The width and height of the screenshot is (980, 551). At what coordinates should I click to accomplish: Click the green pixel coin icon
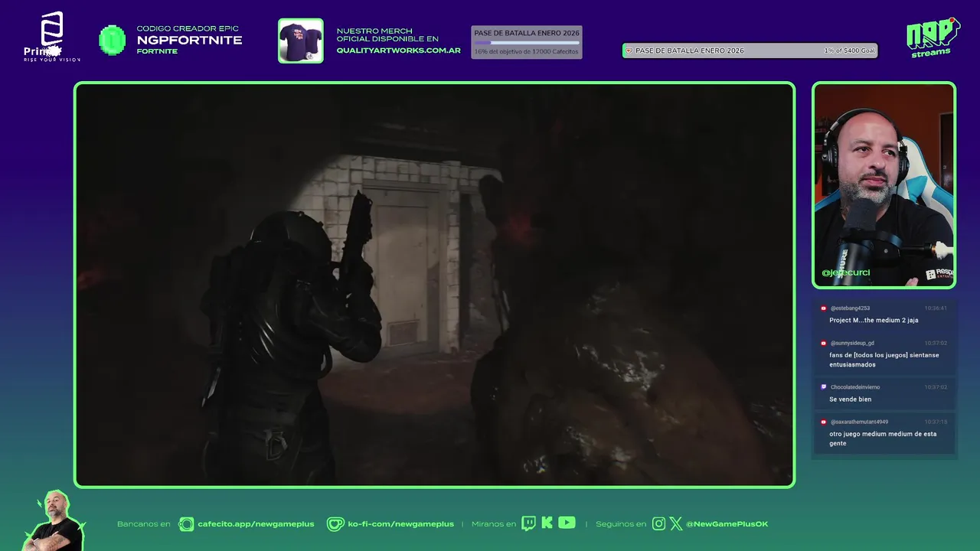[x=113, y=40]
